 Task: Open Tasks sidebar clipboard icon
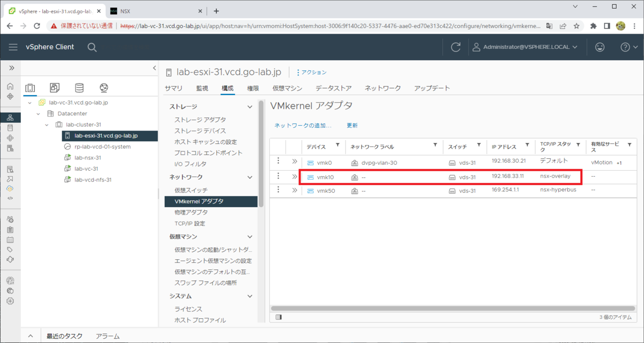click(x=10, y=230)
